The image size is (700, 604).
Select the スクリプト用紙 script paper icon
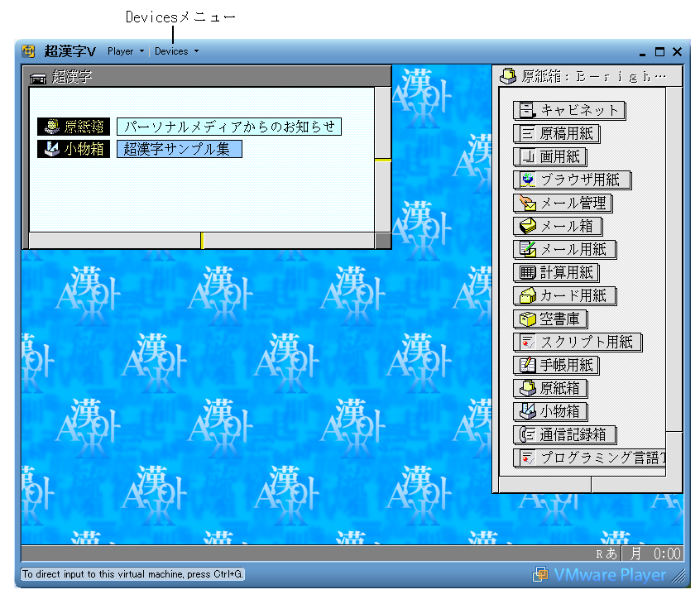point(526,343)
